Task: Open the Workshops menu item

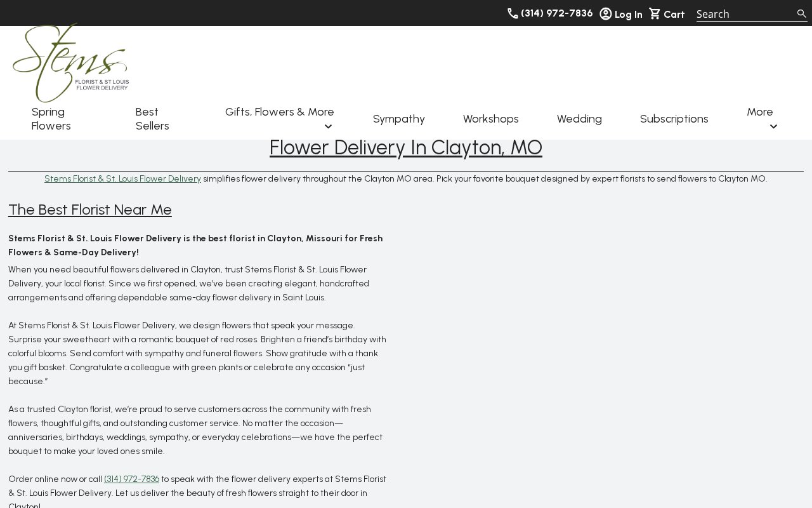Action: (491, 119)
